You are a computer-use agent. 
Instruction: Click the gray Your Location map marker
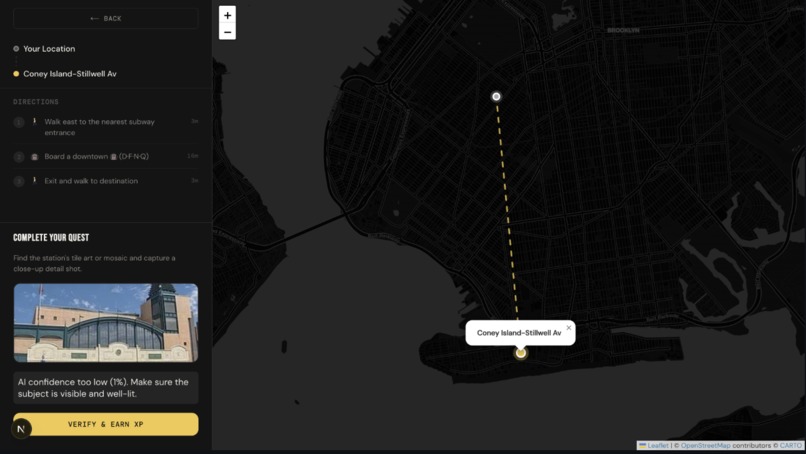496,96
